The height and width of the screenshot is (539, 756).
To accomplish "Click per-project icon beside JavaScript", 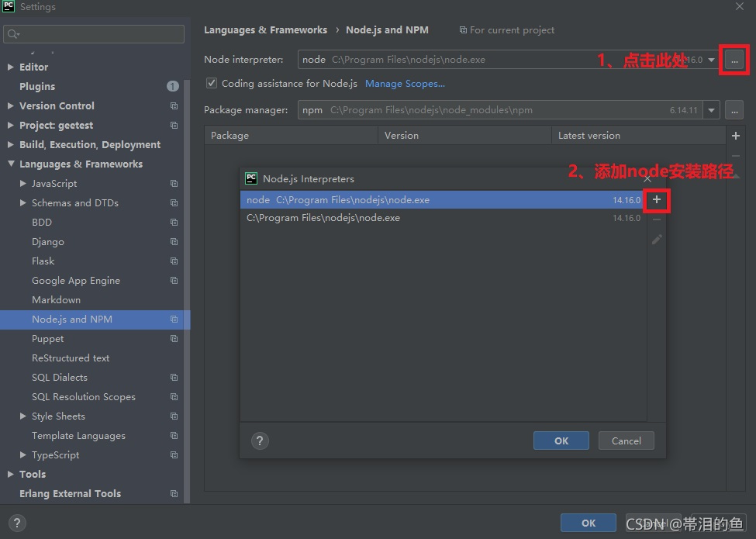I will (x=174, y=184).
